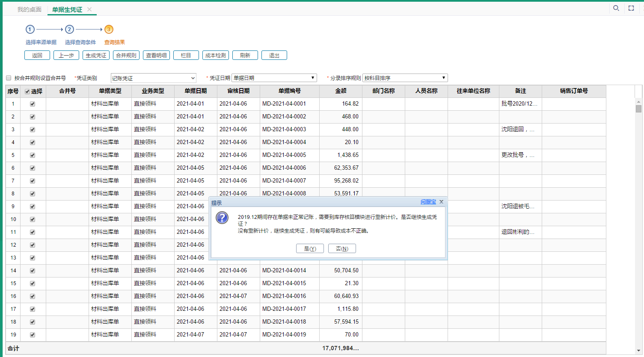Toggle the 选择 header select-all checkbox
The width and height of the screenshot is (644, 357).
(x=27, y=91)
